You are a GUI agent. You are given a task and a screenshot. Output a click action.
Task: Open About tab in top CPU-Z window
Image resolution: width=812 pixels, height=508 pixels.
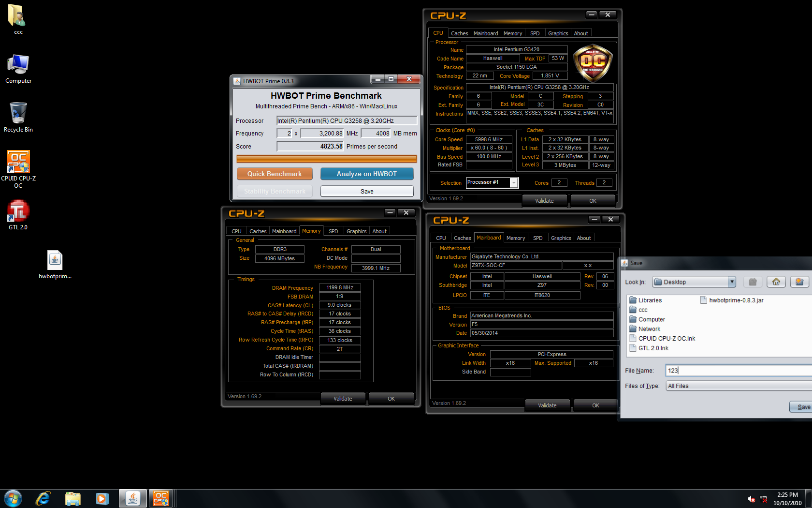pos(581,33)
